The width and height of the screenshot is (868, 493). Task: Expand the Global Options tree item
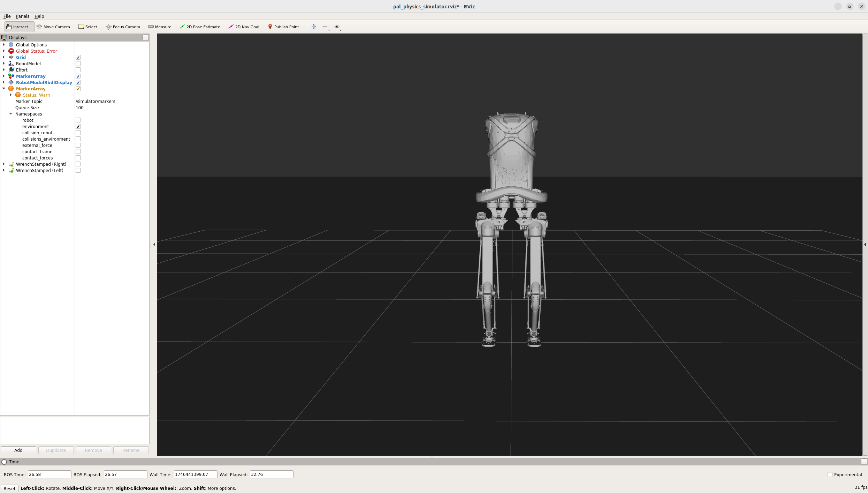4,45
